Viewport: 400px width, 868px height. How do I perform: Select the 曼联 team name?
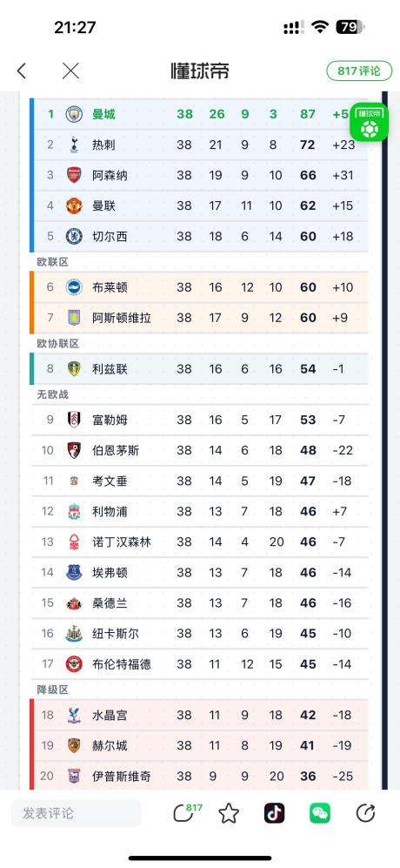[x=104, y=206]
